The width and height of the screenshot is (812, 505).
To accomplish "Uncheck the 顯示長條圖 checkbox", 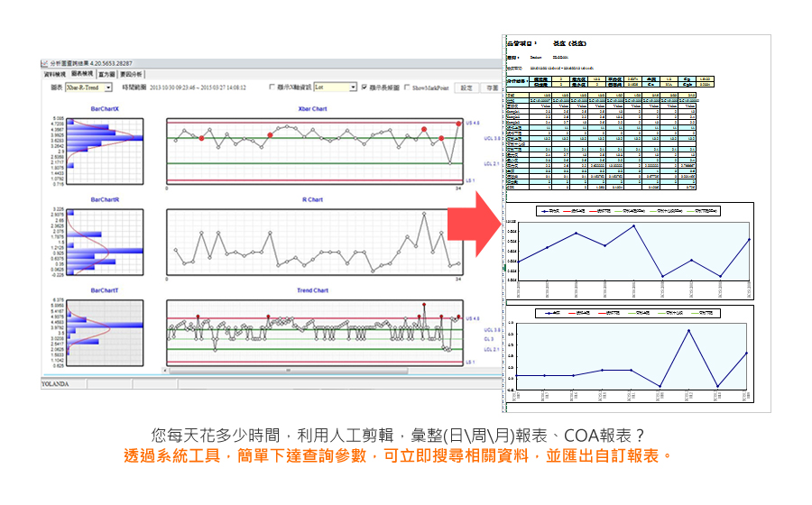I will coord(363,88).
